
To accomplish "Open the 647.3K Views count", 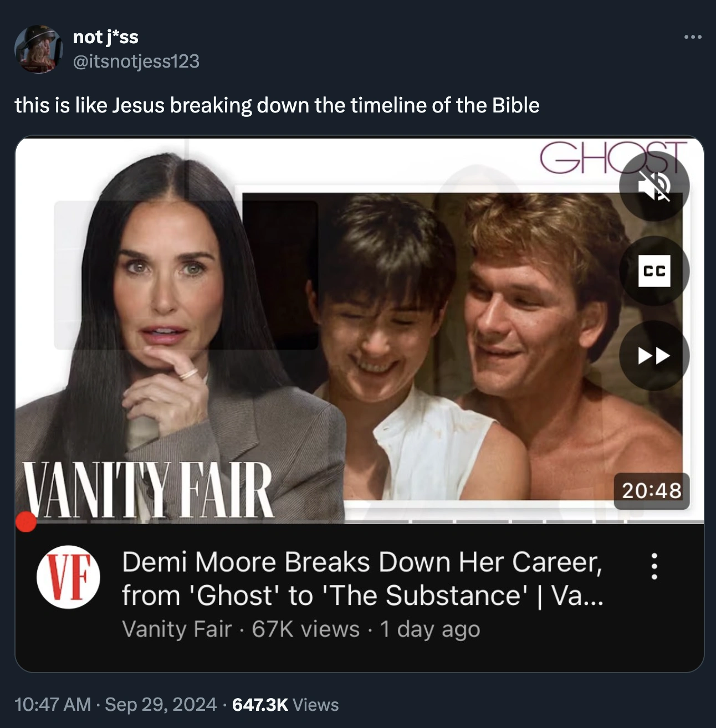I will tap(285, 704).
